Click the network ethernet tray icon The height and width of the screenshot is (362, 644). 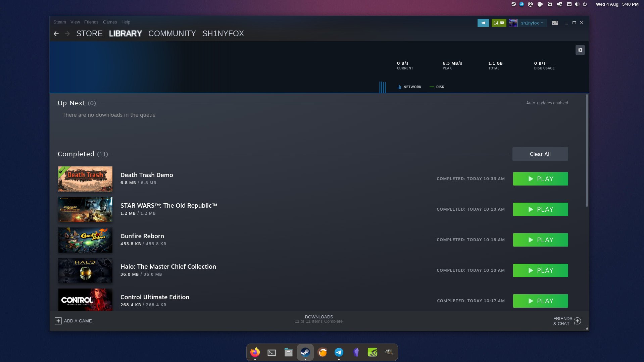pyautogui.click(x=569, y=4)
